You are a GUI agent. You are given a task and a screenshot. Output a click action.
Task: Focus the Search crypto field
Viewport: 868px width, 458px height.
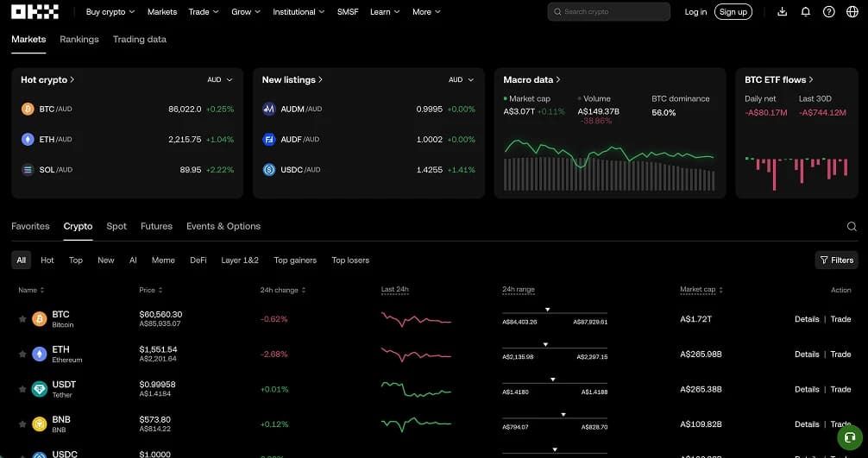coord(609,11)
